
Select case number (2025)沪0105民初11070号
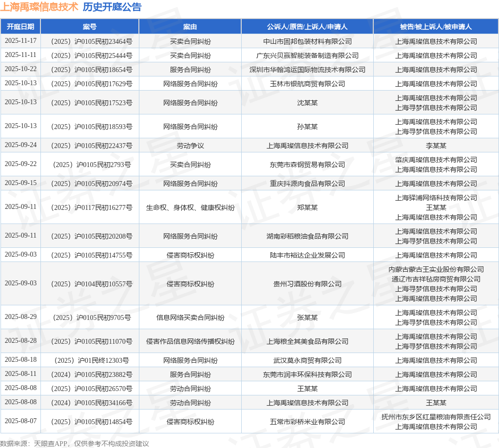[92, 341]
